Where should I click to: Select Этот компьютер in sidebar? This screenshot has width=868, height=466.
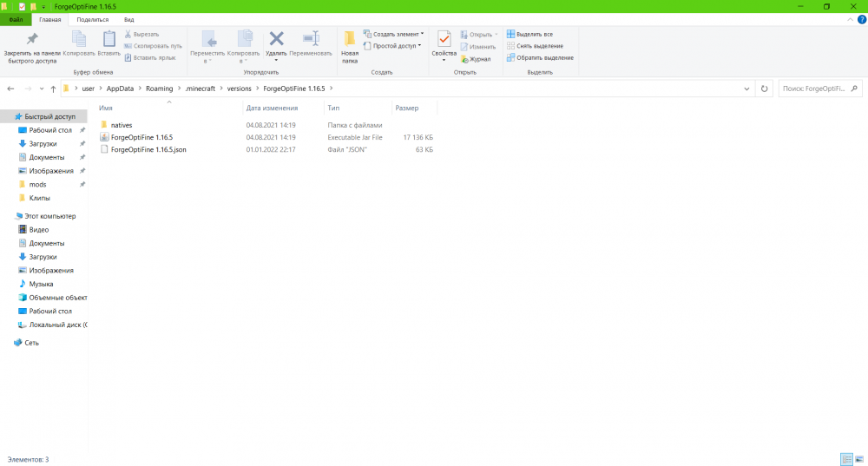tap(49, 216)
